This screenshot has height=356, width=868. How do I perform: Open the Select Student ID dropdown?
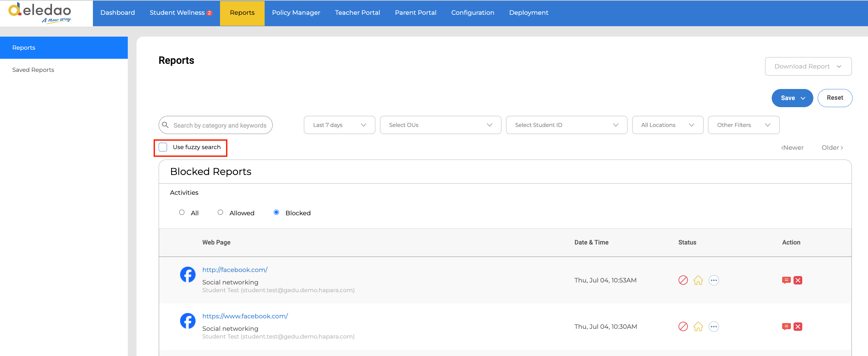point(566,125)
